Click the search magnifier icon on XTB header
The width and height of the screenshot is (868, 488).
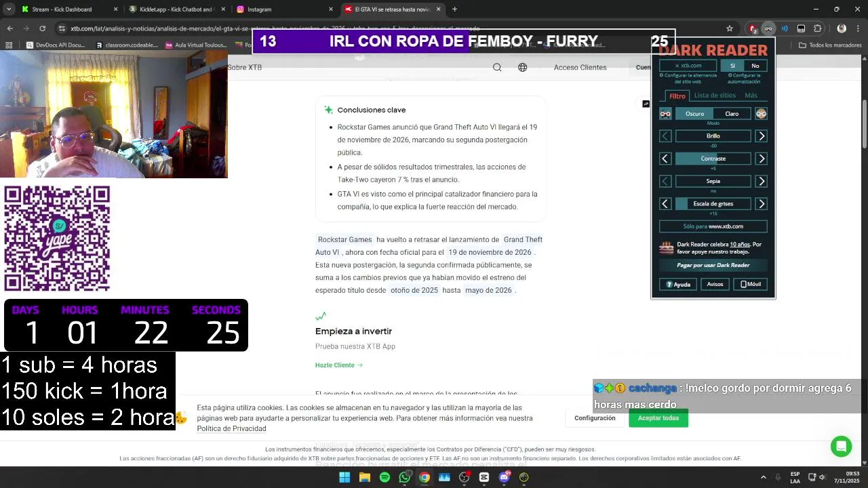497,67
